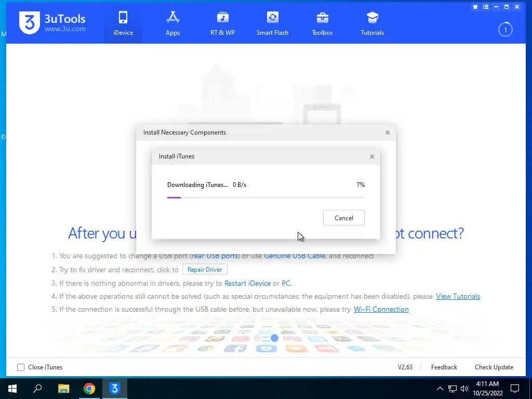Open the Windows Start menu
The width and height of the screenshot is (532, 399).
point(12,389)
